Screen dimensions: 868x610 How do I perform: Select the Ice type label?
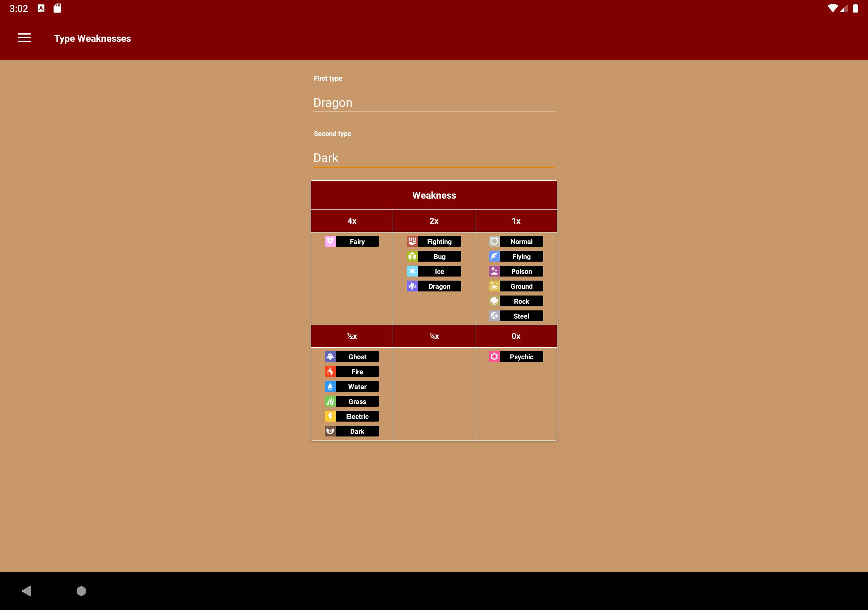coord(439,271)
